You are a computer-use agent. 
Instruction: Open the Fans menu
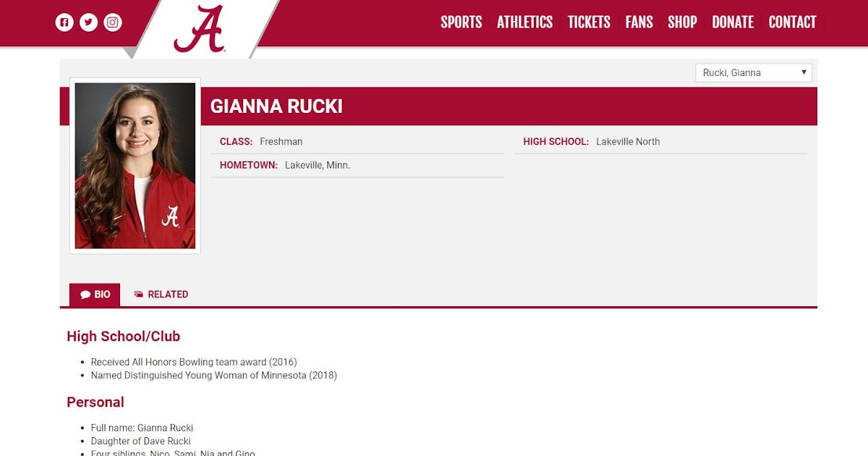(x=639, y=22)
